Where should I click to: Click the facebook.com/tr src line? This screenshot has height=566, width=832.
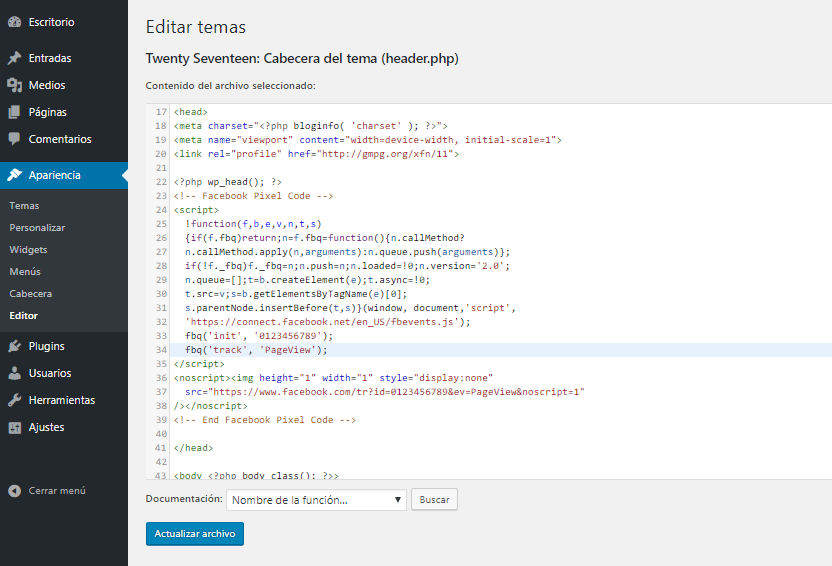[x=385, y=392]
